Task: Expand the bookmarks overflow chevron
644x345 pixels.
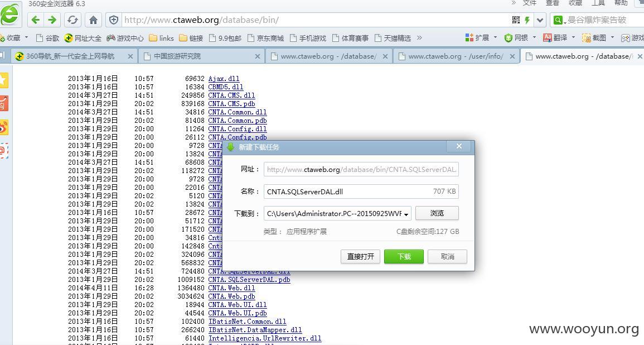Action: (x=419, y=38)
